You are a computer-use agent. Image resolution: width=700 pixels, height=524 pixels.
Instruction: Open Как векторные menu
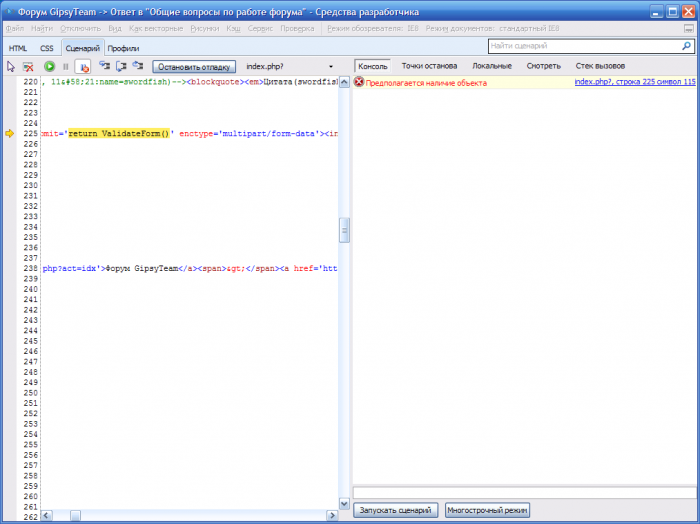click(x=156, y=29)
